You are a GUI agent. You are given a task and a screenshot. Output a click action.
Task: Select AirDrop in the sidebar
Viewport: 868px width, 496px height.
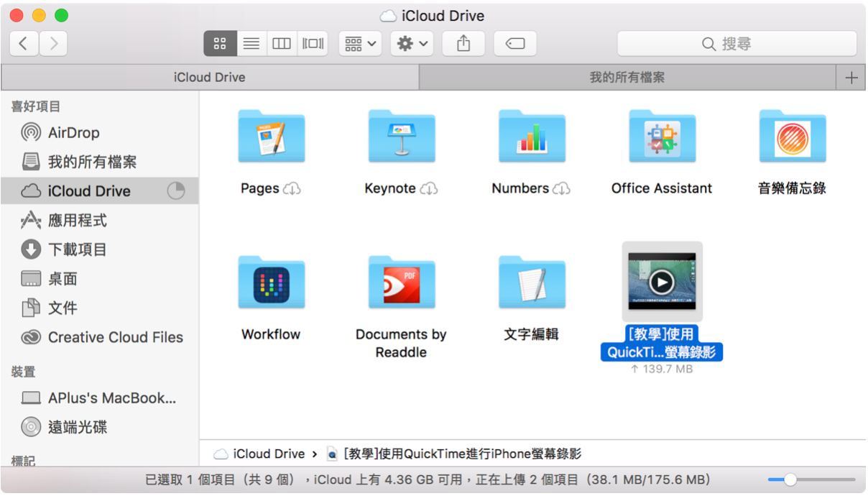click(99, 132)
